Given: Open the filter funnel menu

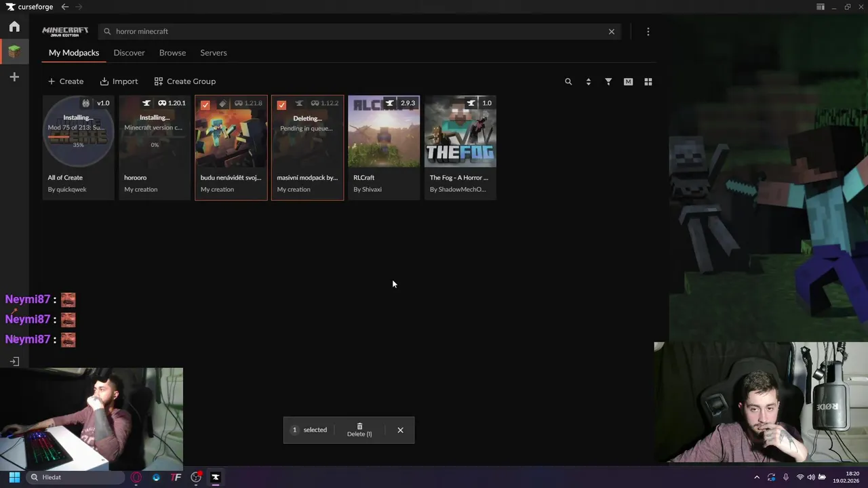Looking at the screenshot, I should click(x=608, y=81).
